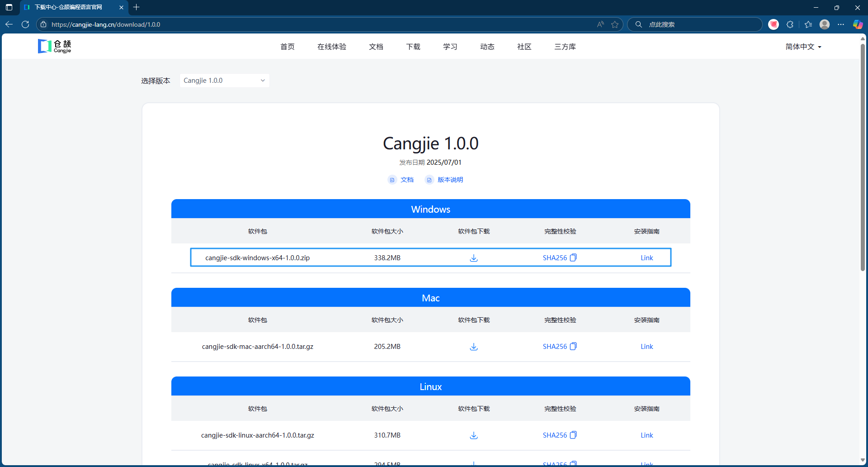Image resolution: width=868 pixels, height=467 pixels.
Task: Click the page vertical scrollbar thumb
Action: pyautogui.click(x=863, y=157)
